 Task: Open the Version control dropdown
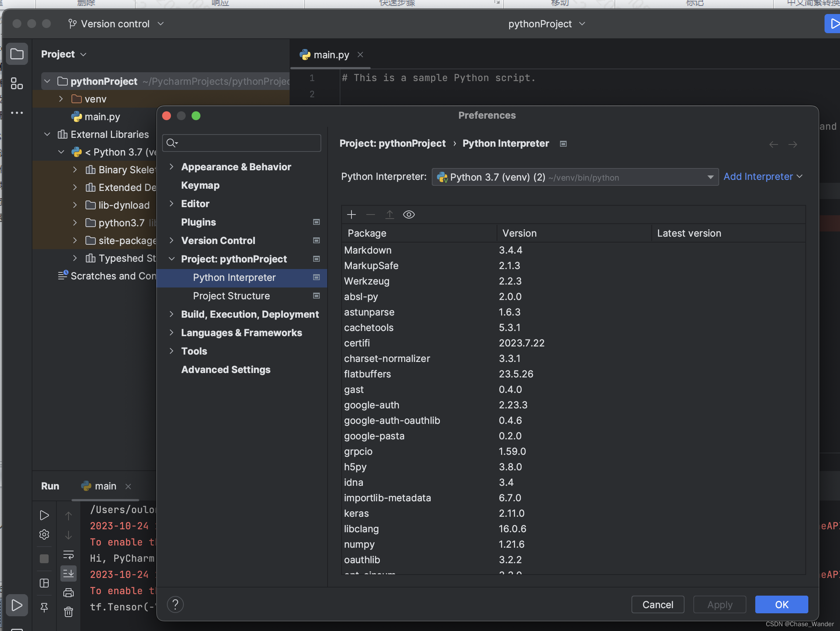pos(116,24)
